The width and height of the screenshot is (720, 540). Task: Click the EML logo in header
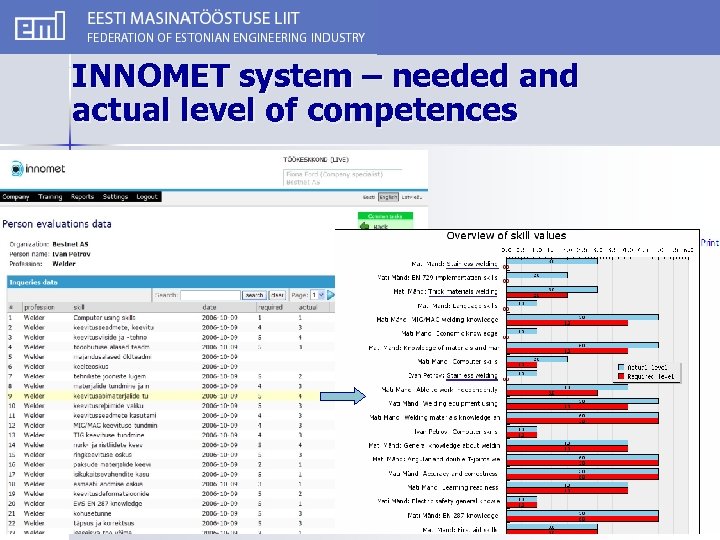coord(40,26)
